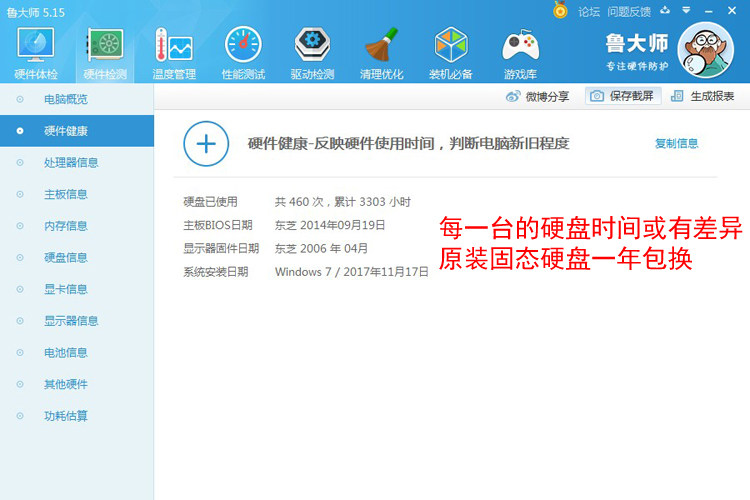Click 保存截屏 save screenshot button
Viewport: 750px width, 500px height.
(x=623, y=96)
